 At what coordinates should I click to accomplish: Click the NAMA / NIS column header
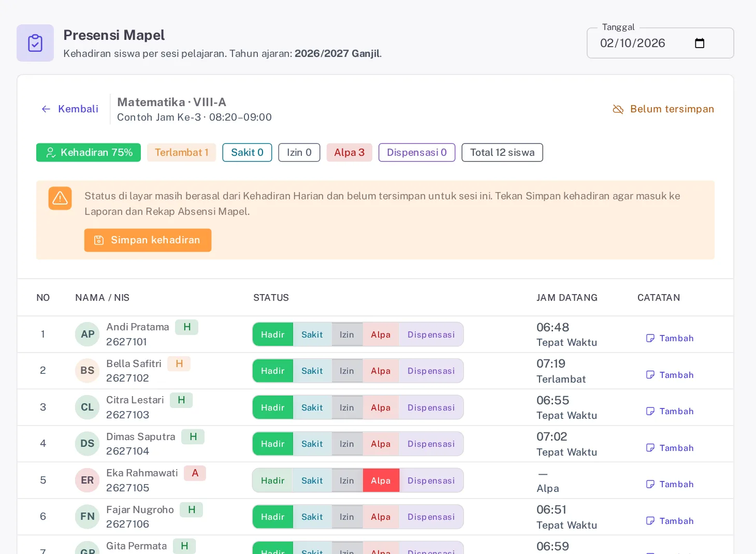103,298
